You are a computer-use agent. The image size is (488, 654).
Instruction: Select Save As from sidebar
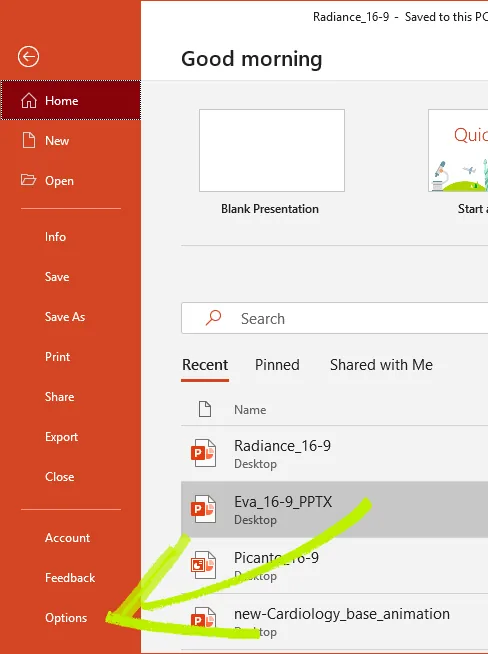coord(65,317)
